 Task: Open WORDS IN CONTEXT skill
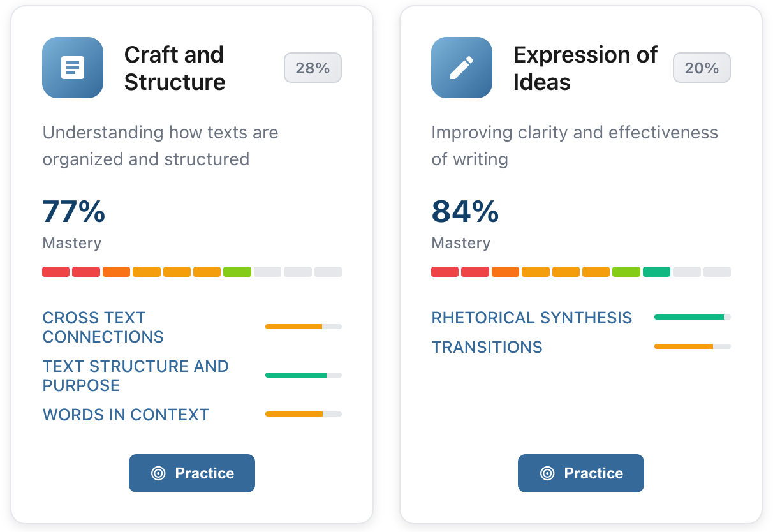(125, 415)
